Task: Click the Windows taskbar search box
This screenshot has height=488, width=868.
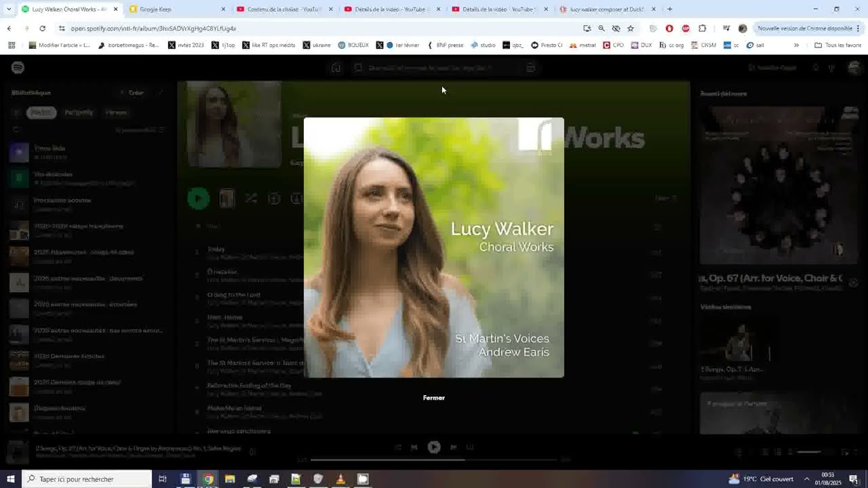Action: tap(87, 479)
